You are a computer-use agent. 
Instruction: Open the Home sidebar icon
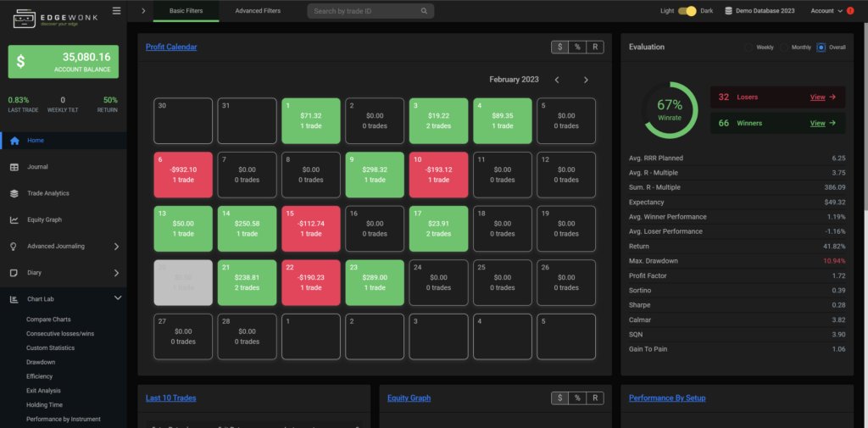(x=14, y=141)
